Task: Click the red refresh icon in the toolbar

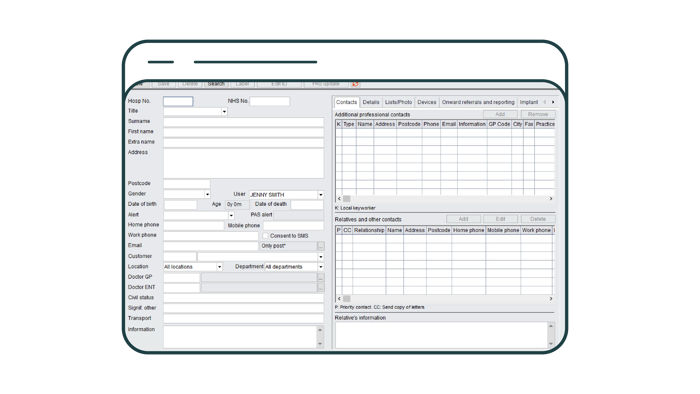Action: click(355, 84)
